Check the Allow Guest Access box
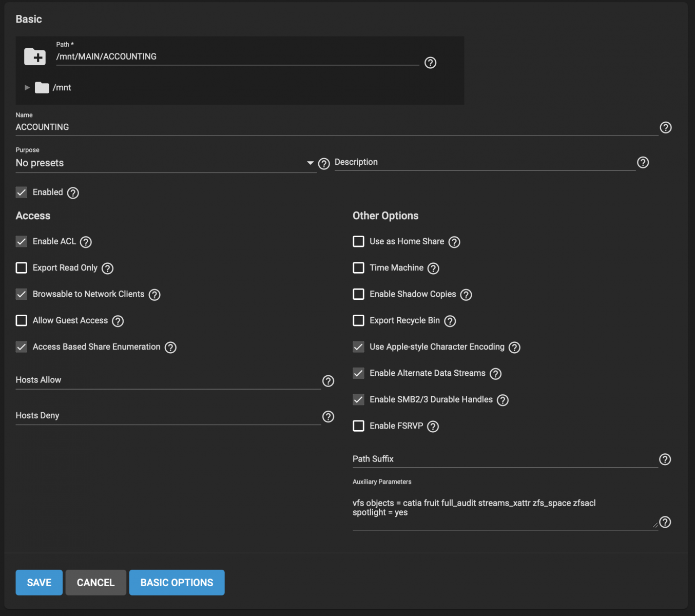Screen dimensions: 695x616 pos(22,321)
